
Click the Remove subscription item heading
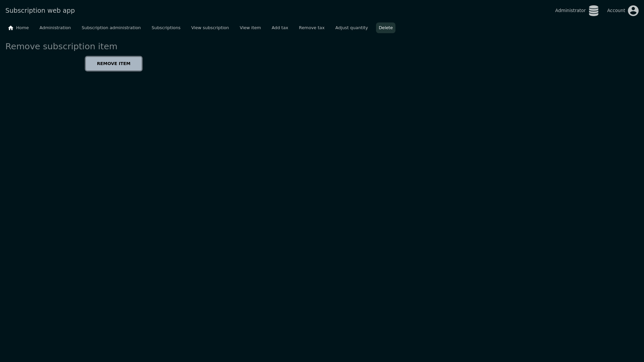(61, 47)
